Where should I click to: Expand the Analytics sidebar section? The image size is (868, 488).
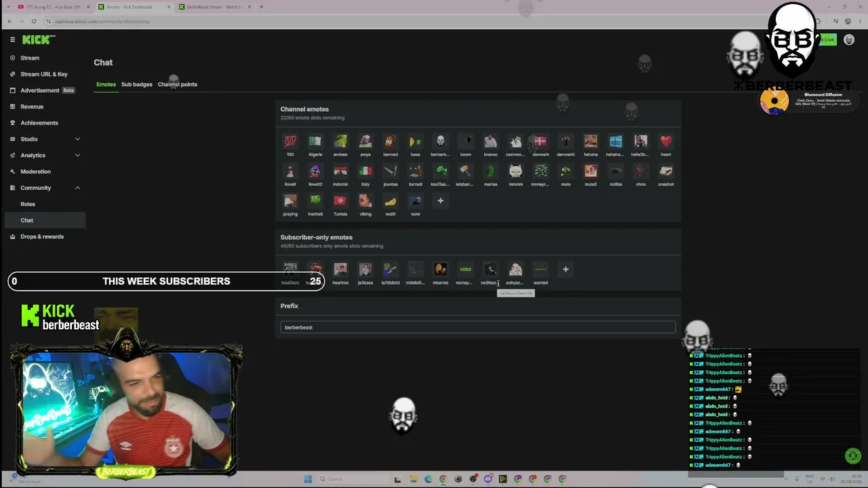[x=77, y=155]
